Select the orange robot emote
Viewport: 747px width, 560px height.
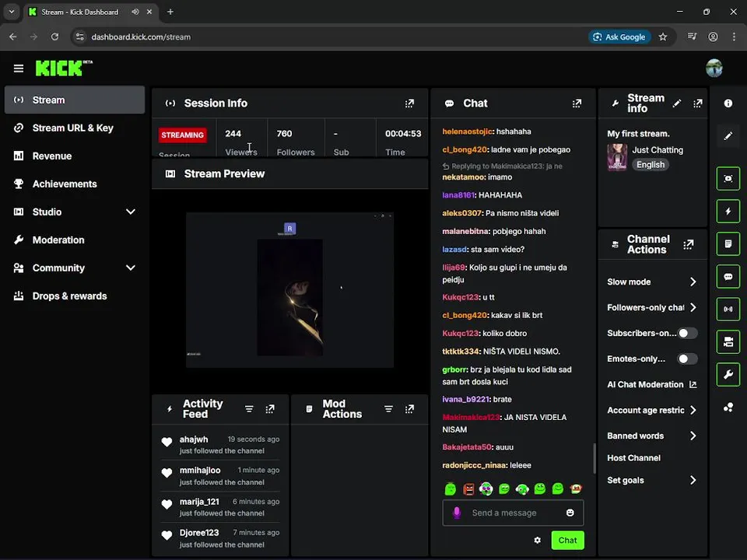click(468, 488)
